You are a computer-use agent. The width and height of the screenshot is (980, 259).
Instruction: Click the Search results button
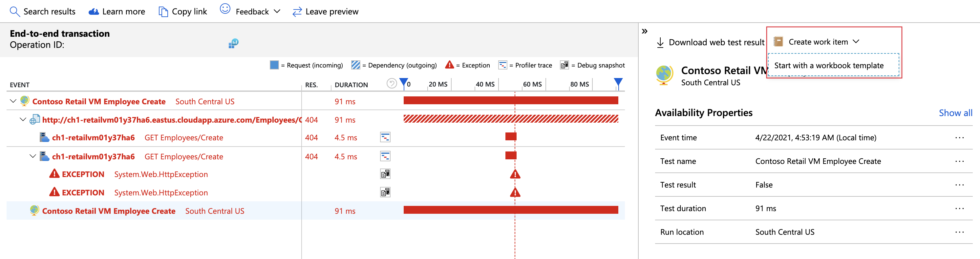43,11
